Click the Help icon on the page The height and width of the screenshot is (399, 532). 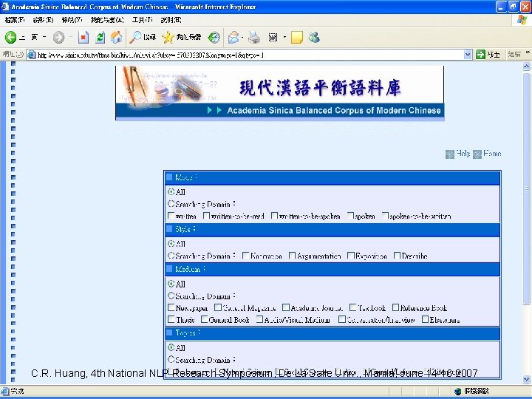[449, 154]
